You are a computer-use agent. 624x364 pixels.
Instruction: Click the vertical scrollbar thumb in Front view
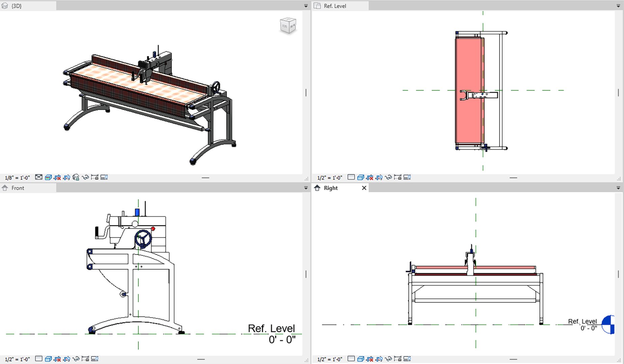point(306,274)
